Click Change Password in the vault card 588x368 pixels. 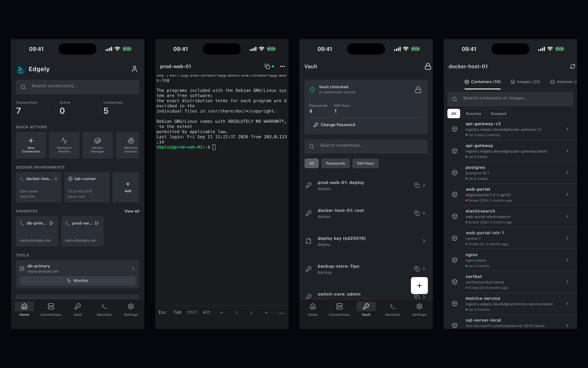click(x=334, y=125)
